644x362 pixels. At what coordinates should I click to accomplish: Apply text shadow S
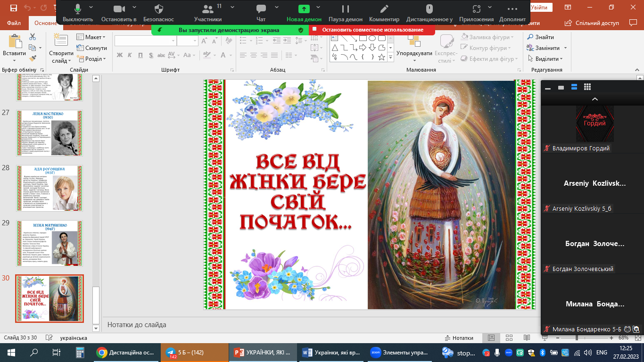(152, 55)
